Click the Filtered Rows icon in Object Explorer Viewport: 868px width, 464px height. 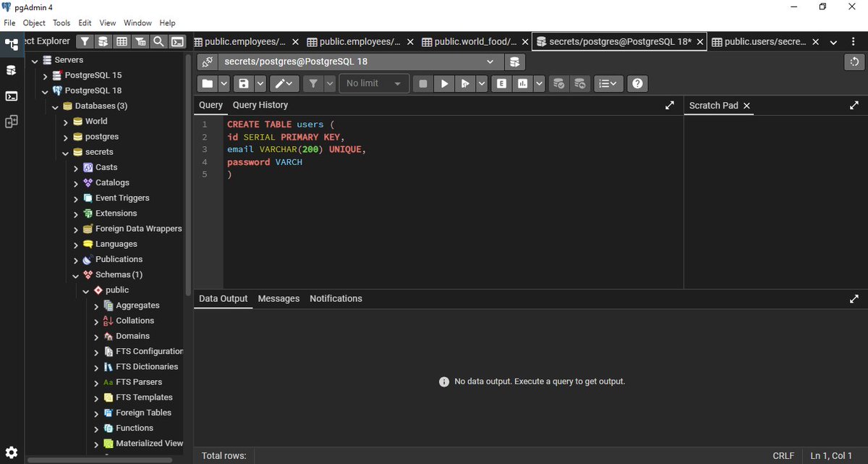click(x=140, y=42)
